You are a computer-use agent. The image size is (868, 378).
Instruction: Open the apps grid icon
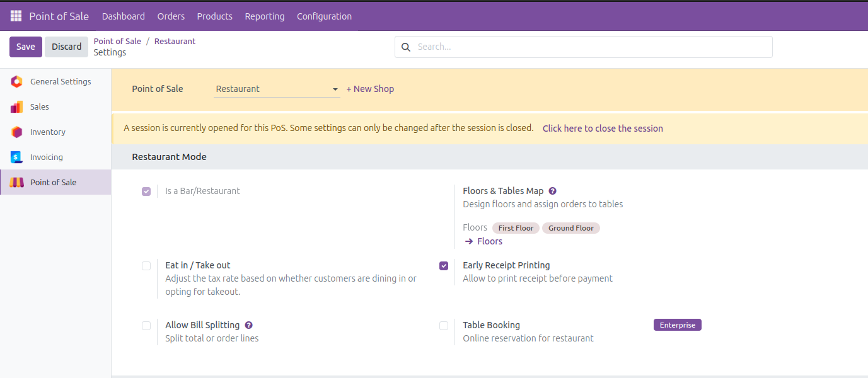click(x=16, y=16)
